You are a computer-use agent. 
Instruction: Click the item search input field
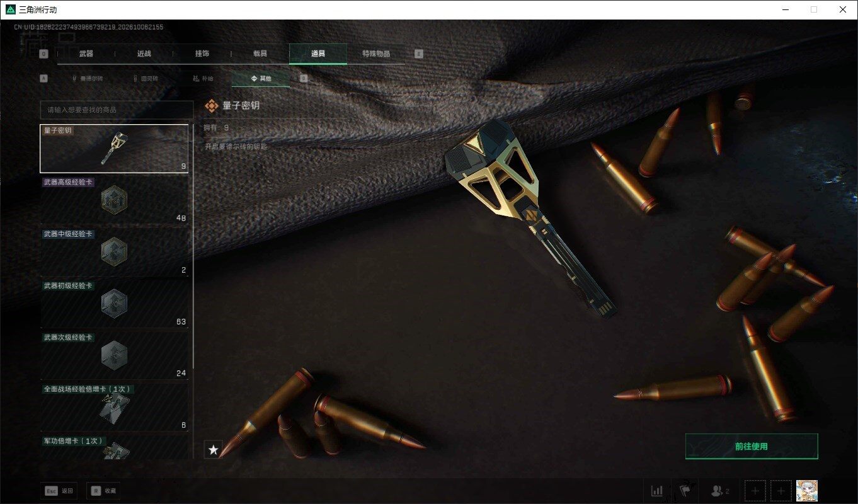[117, 110]
